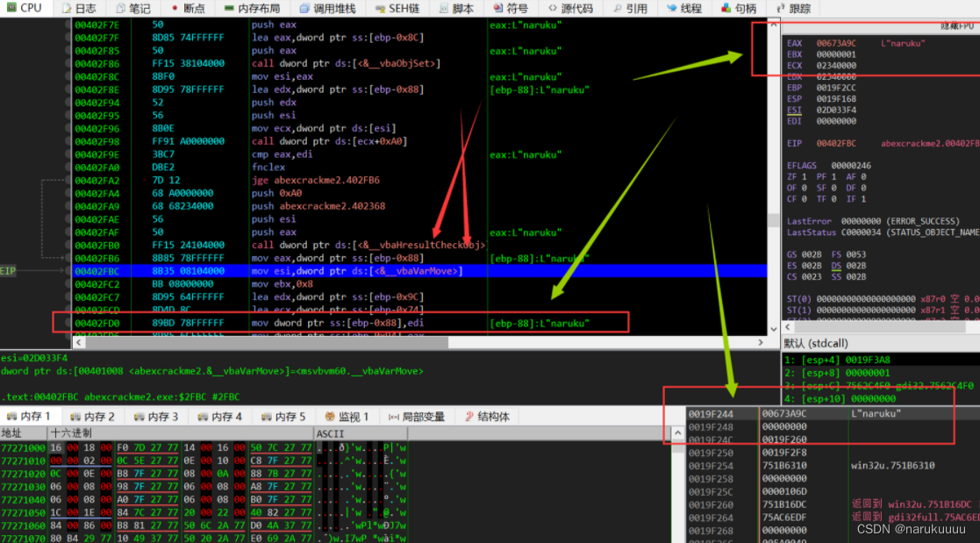The image size is (980, 543).
Task: Click the ZF flag value
Action: (804, 177)
